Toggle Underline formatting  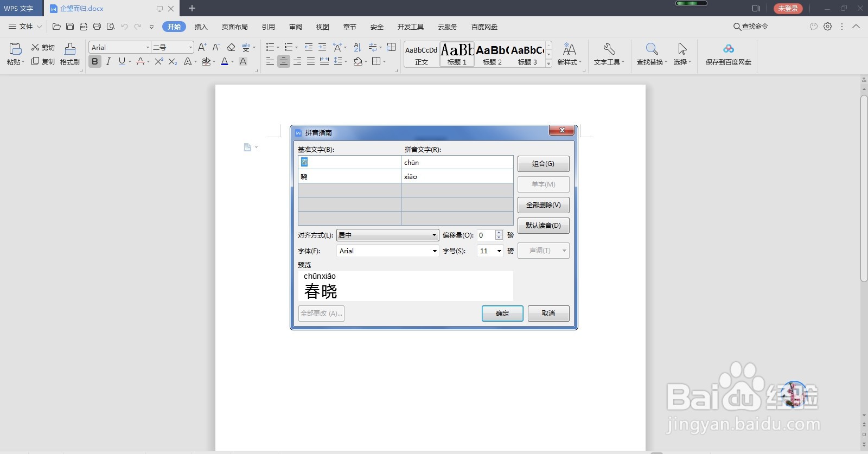point(122,62)
